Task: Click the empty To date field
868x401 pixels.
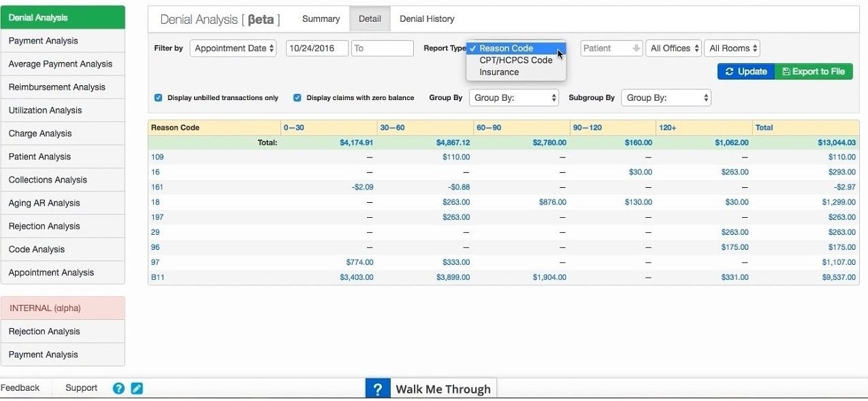Action: click(382, 48)
